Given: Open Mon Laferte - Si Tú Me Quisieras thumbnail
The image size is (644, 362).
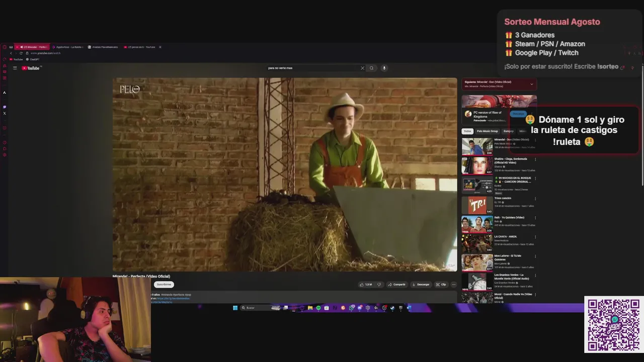Looking at the screenshot, I should tap(477, 262).
